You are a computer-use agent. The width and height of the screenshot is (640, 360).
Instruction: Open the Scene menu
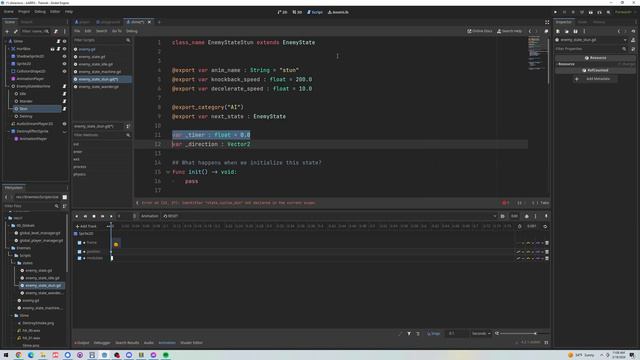(8, 12)
